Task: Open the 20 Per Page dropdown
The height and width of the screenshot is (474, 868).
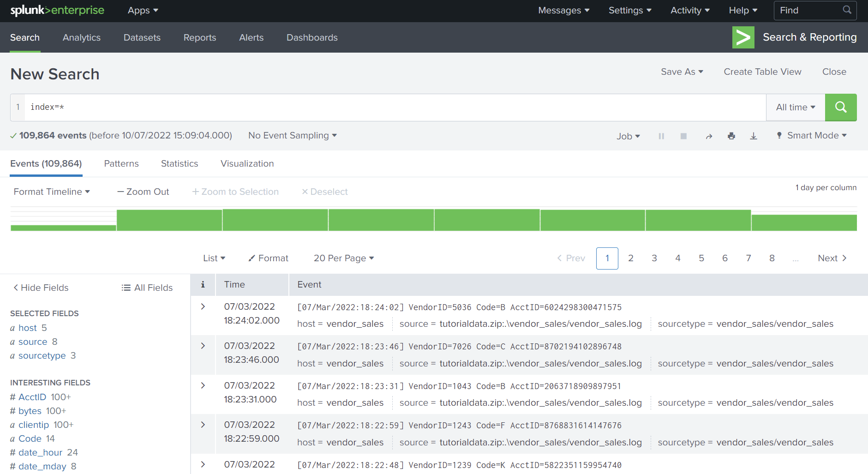Action: 343,258
